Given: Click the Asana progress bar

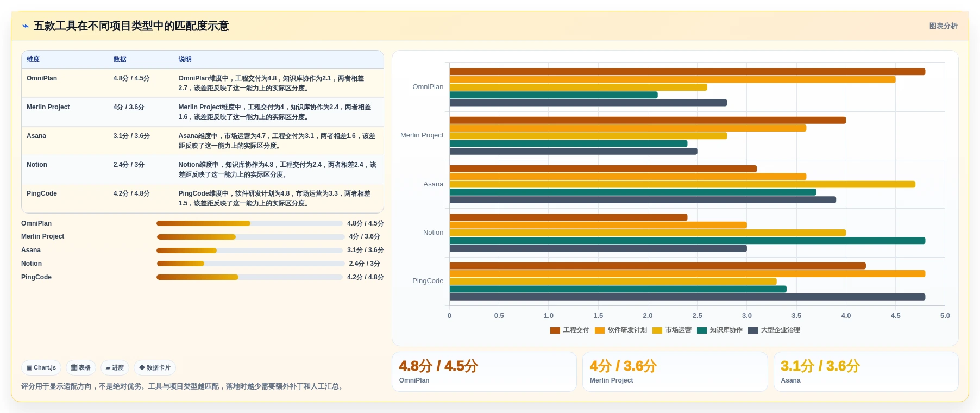Looking at the screenshot, I should tap(249, 251).
